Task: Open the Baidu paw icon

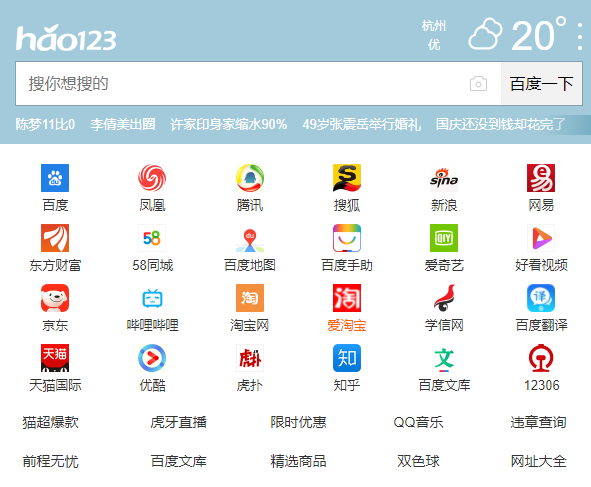Action: tap(55, 178)
